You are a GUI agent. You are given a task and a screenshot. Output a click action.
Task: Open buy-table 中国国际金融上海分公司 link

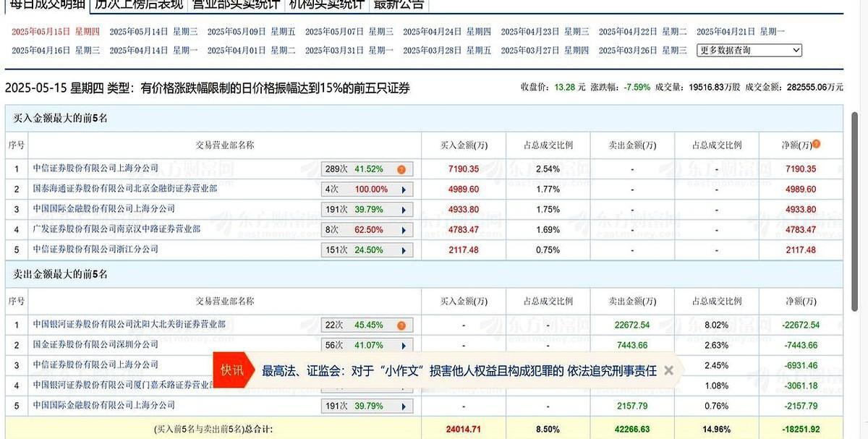[103, 209]
